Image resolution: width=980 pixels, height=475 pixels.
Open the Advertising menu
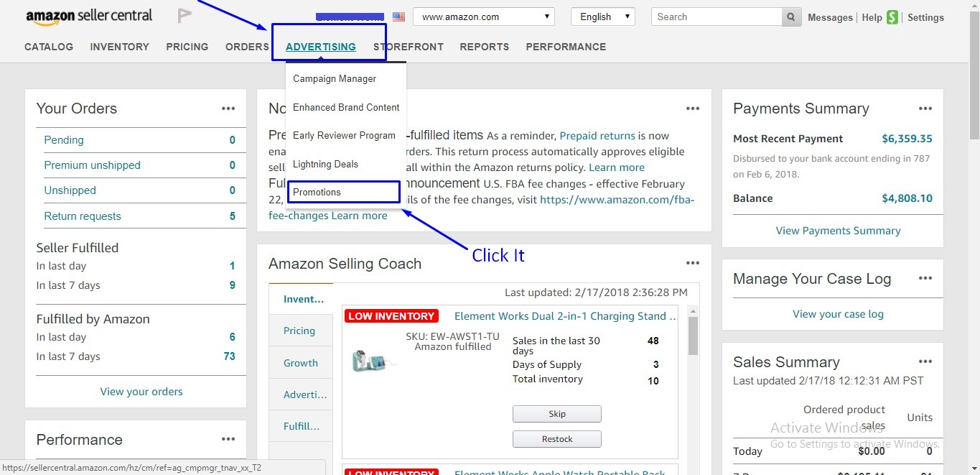[321, 47]
